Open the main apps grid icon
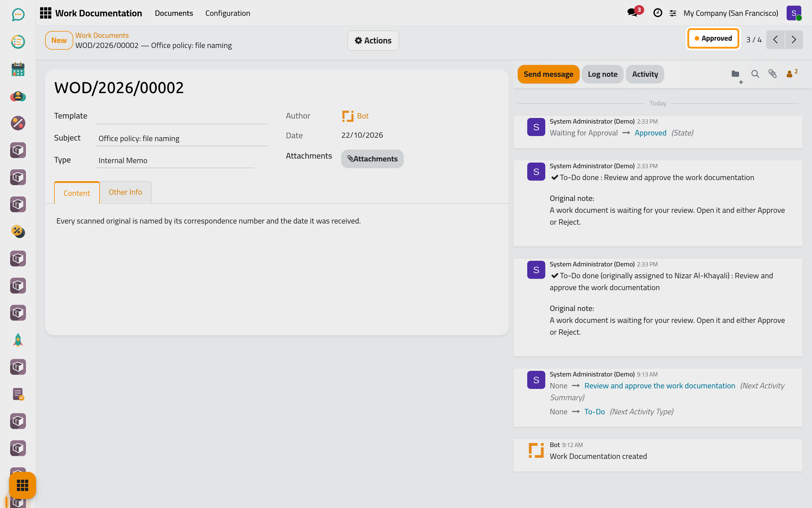 click(x=46, y=13)
